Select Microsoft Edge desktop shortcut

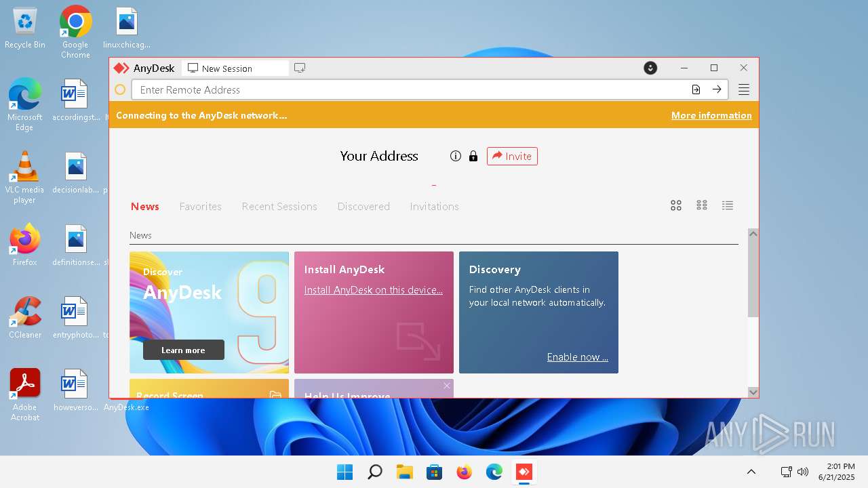click(25, 104)
